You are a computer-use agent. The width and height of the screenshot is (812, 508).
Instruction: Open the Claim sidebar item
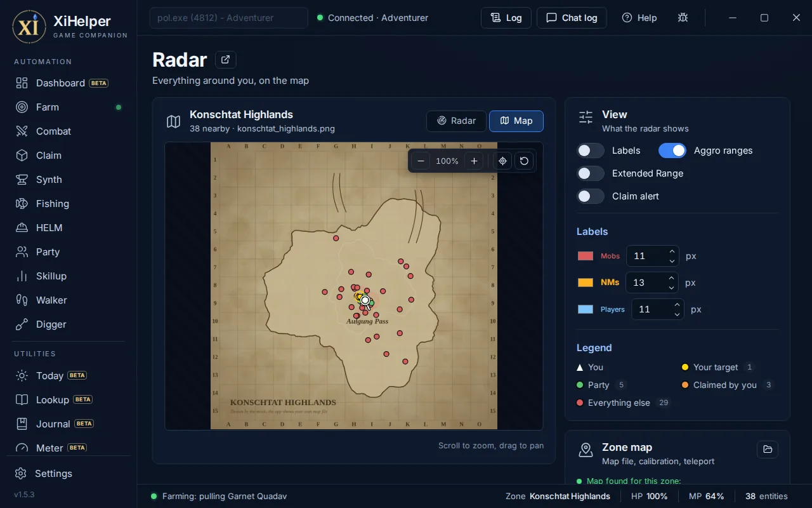click(x=68, y=156)
